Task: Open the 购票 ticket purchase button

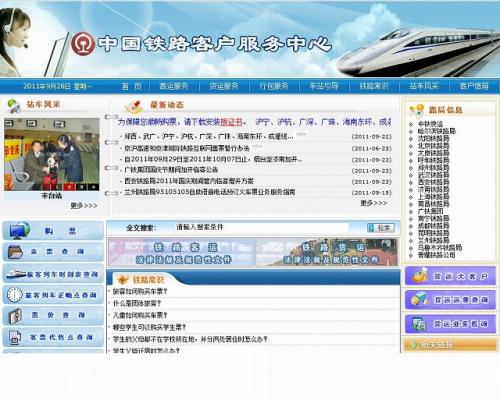Action: (53, 231)
